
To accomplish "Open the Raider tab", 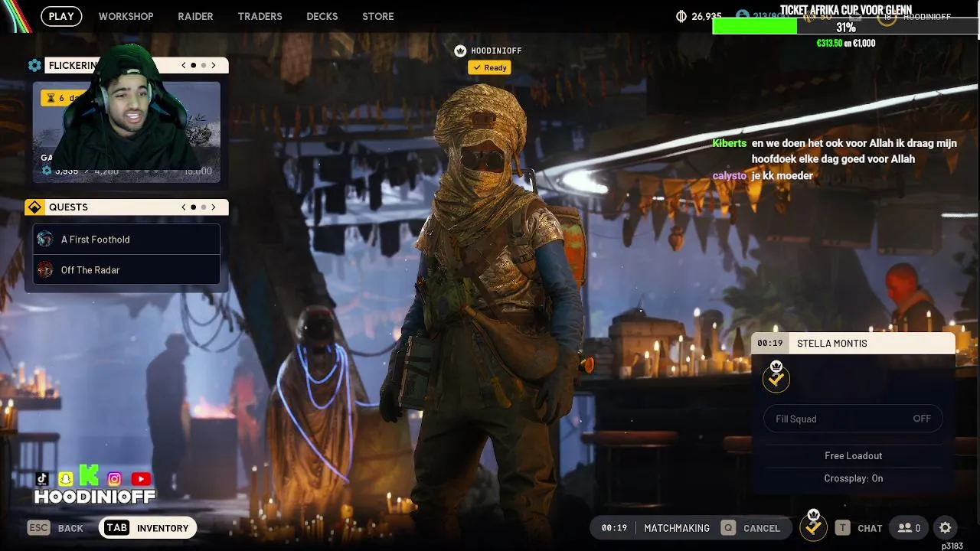I will 195,16.
